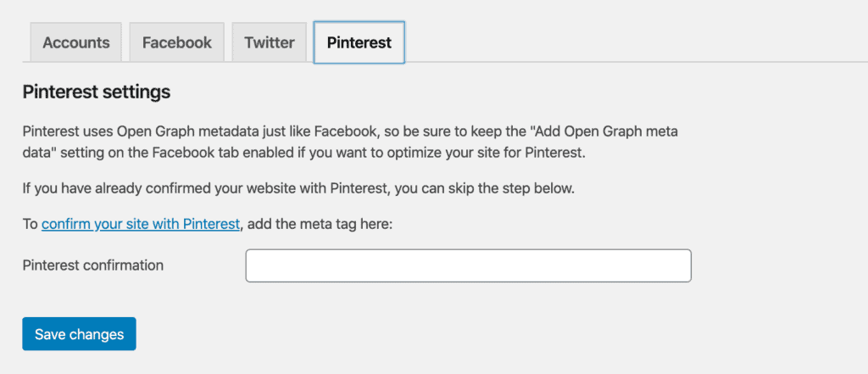Select the Twitter tab
Image resolution: width=868 pixels, height=374 pixels.
[269, 42]
